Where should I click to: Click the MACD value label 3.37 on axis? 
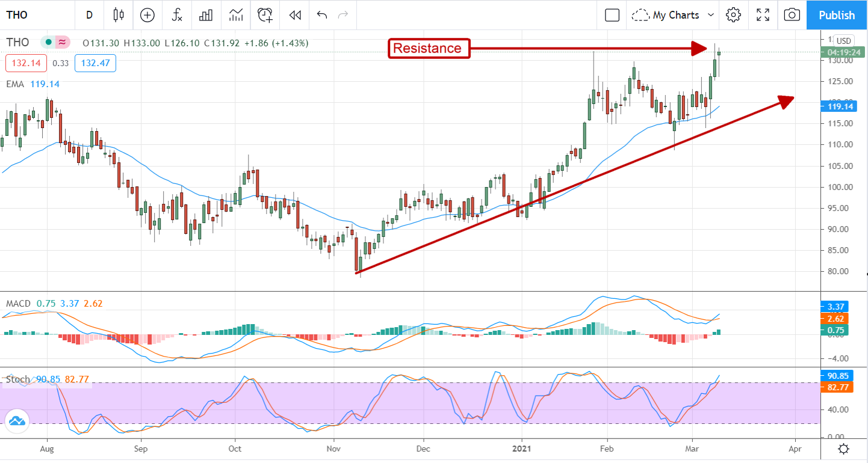[834, 307]
